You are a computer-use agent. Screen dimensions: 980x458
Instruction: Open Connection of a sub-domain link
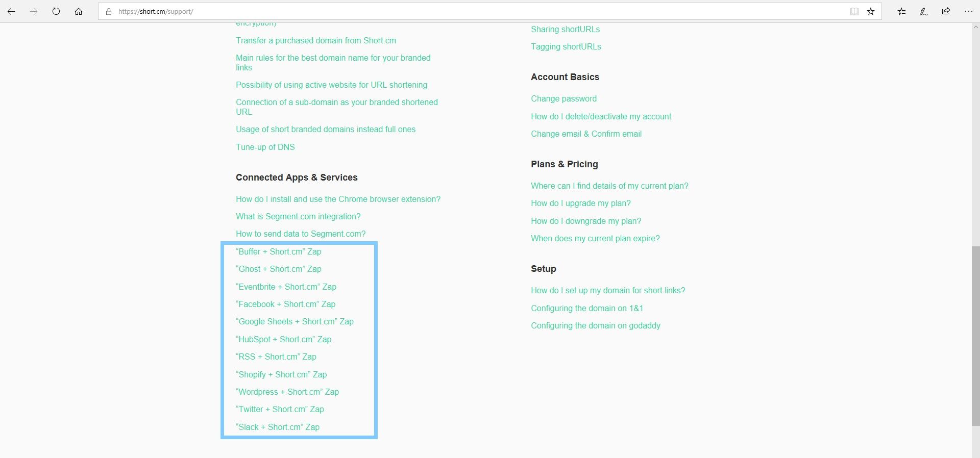337,107
